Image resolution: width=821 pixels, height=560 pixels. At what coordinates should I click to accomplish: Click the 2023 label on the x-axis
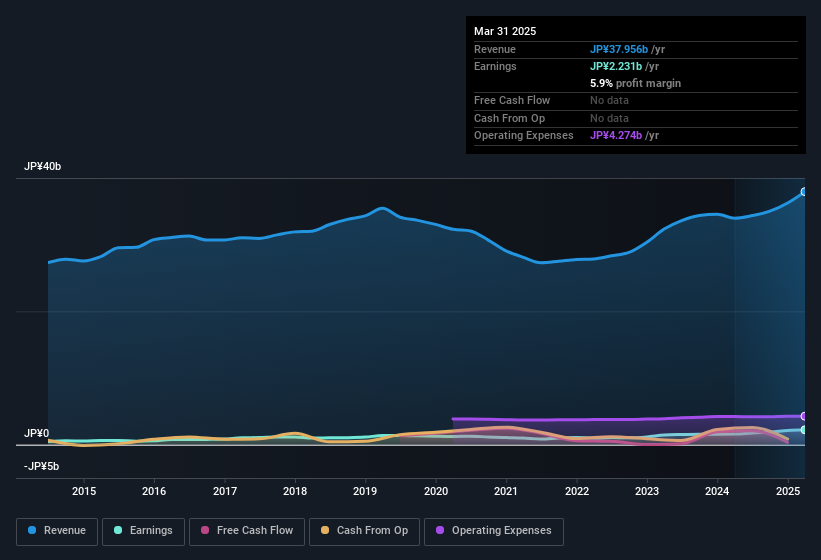click(647, 491)
